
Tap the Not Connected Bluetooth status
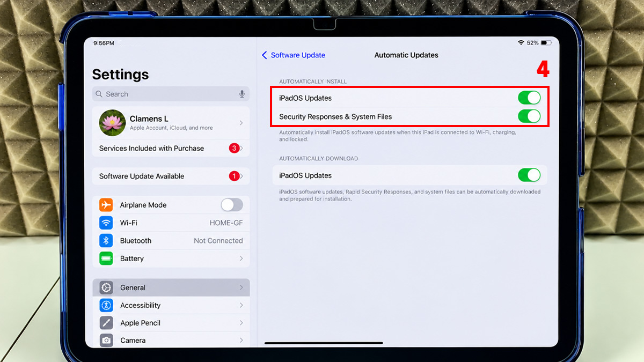pyautogui.click(x=218, y=241)
